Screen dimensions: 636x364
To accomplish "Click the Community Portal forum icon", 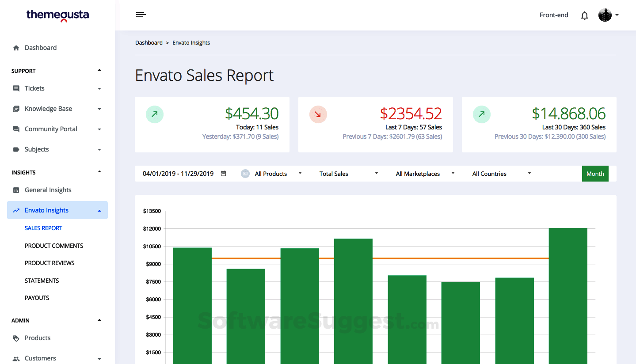I will click(x=16, y=129).
